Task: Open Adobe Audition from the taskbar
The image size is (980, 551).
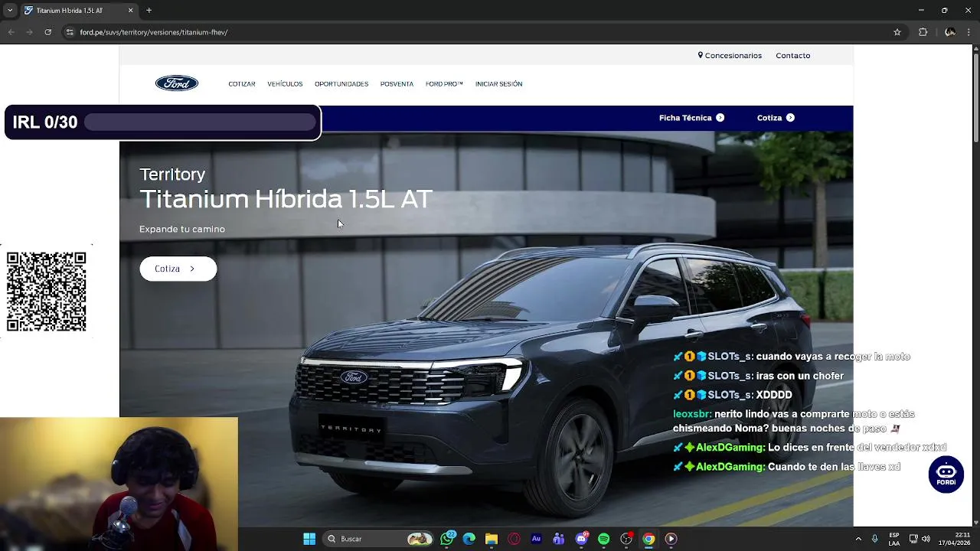Action: pyautogui.click(x=536, y=539)
